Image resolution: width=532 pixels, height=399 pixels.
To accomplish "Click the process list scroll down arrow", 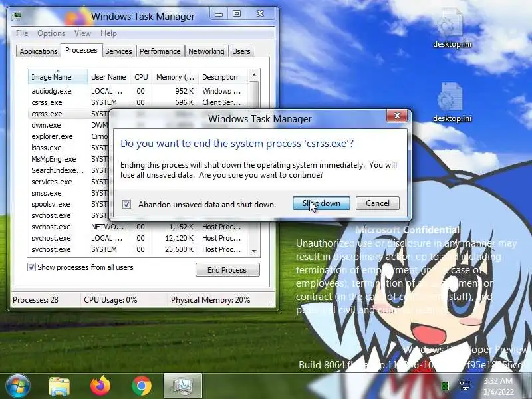I will (254, 251).
